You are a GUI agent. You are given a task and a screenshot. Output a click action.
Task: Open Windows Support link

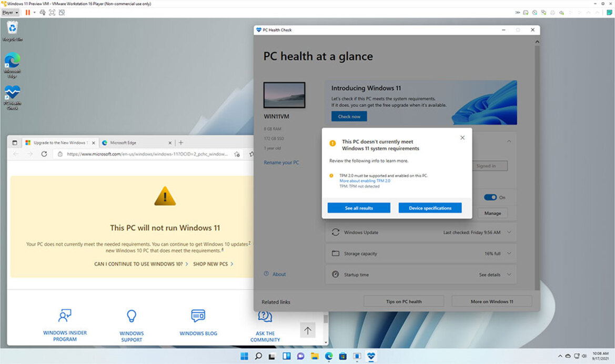pyautogui.click(x=132, y=326)
